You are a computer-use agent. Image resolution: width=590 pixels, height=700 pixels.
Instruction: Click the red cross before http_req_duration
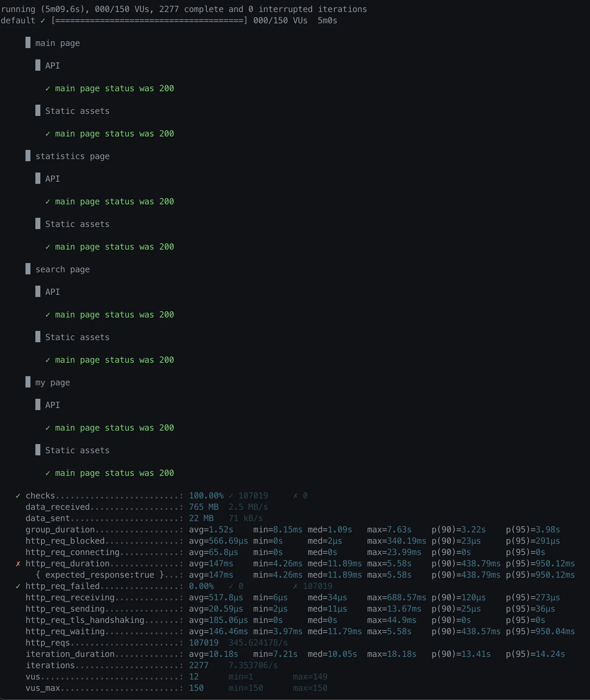coord(18,564)
